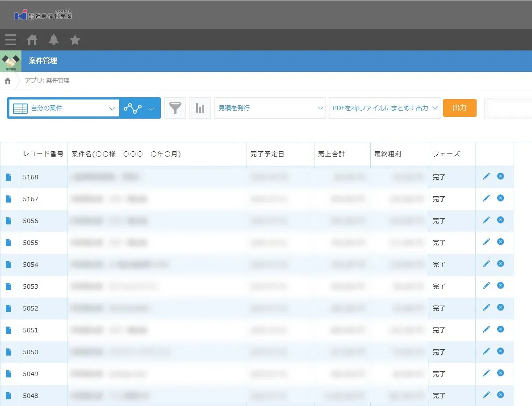The height and width of the screenshot is (406, 532).
Task: Click the home icon in header
Action: pos(32,40)
